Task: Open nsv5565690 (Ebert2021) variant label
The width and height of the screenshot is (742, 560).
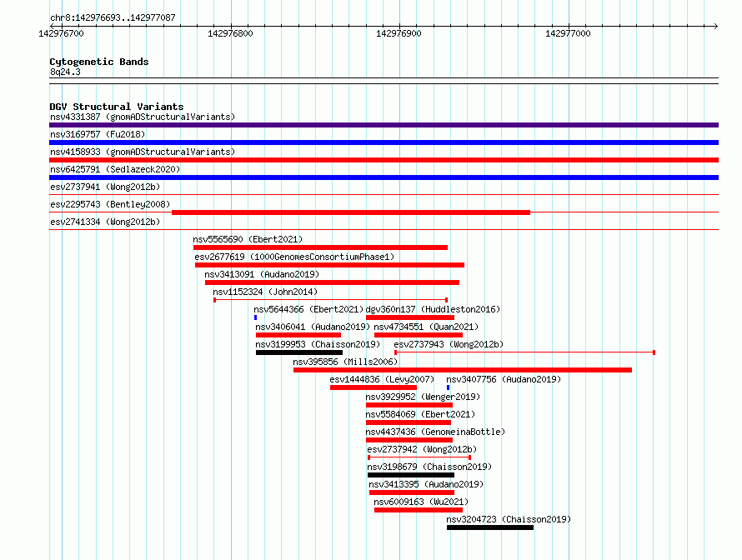Action: [x=248, y=239]
